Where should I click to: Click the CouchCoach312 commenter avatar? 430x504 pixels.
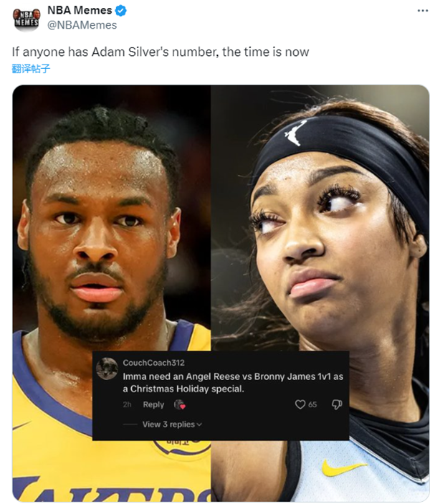[x=107, y=369]
